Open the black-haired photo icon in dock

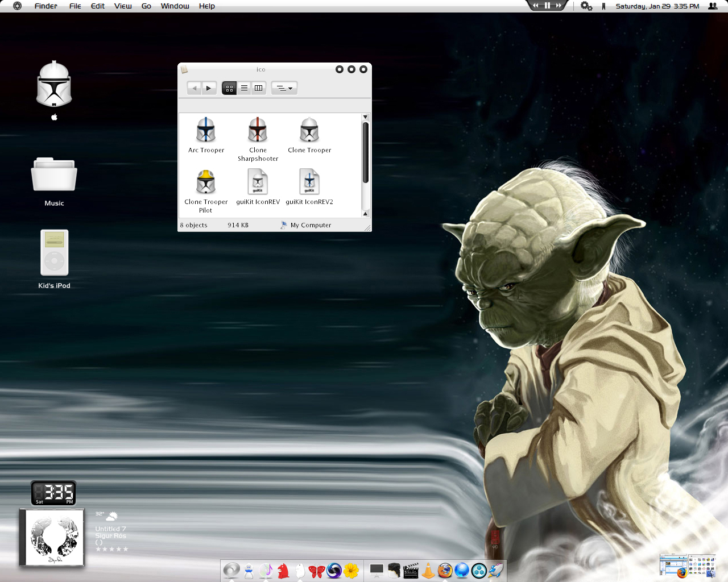coord(394,570)
